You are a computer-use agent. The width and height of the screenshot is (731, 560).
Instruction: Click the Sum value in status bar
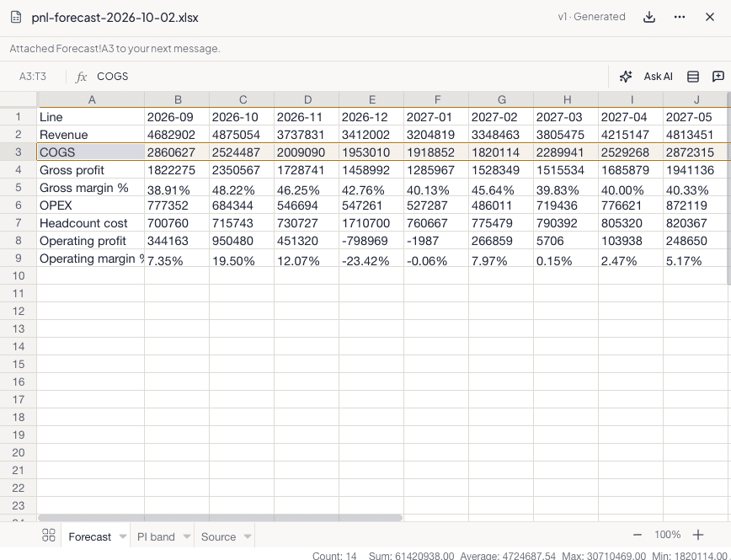(x=411, y=556)
